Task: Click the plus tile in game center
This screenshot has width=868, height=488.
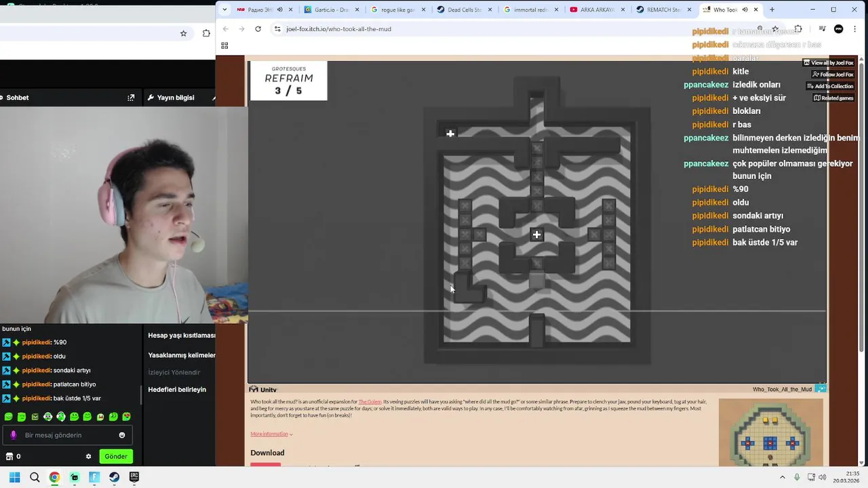Action: click(x=536, y=235)
